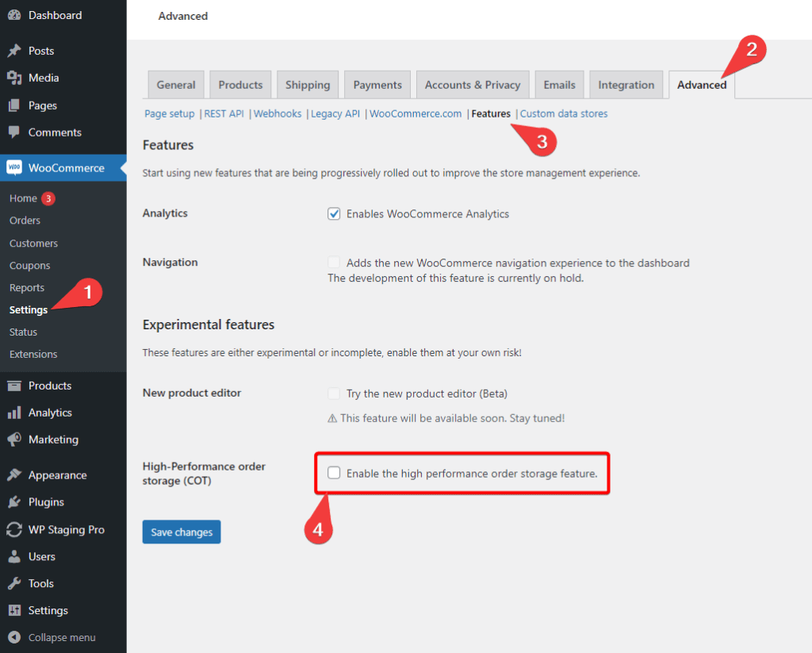Viewport: 812px width, 653px height.
Task: Click the Products archive box icon
Action: (14, 386)
